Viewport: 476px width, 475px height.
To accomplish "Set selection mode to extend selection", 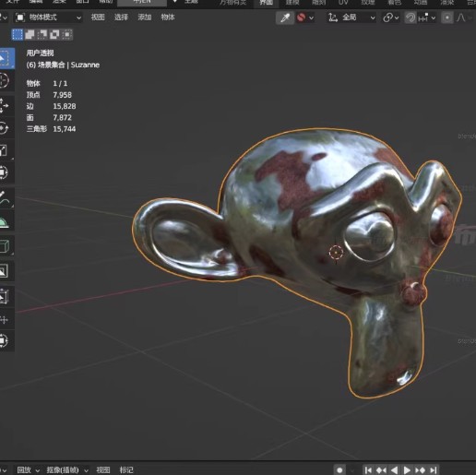I will point(30,34).
